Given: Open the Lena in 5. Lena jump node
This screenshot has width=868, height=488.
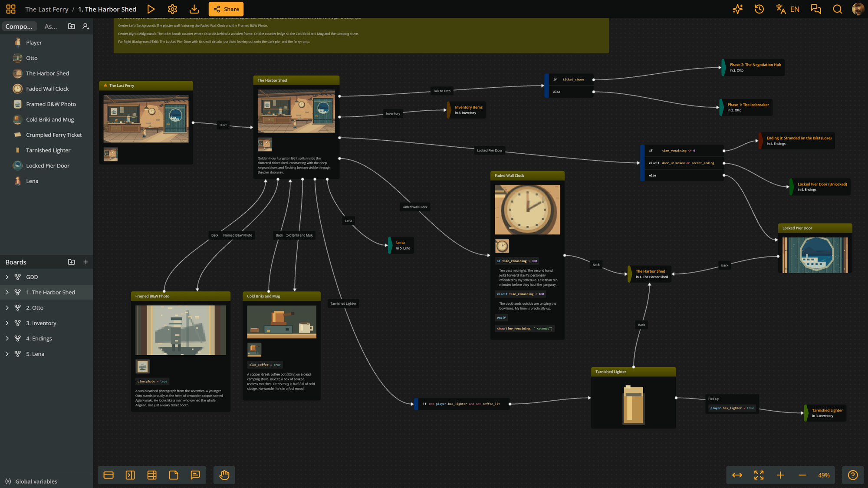Looking at the screenshot, I should [400, 245].
